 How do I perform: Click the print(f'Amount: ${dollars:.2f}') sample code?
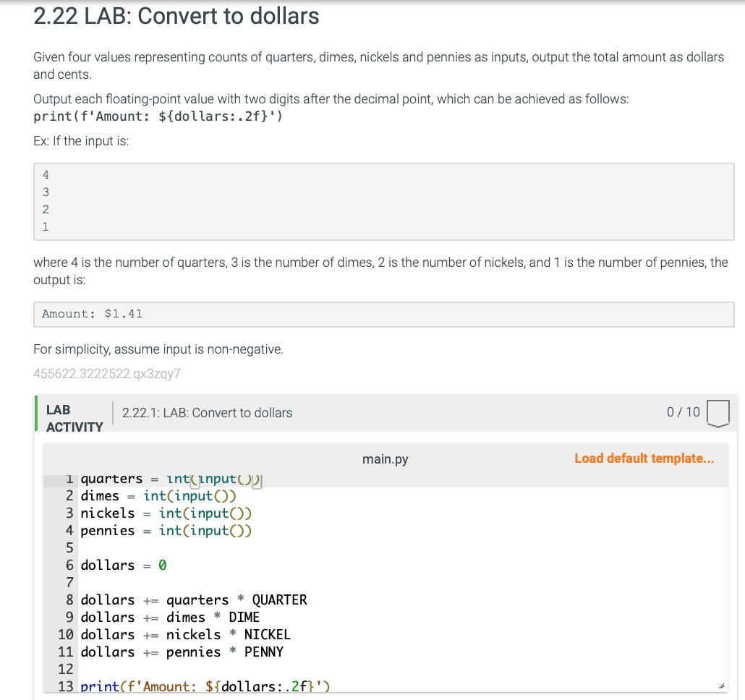click(x=158, y=116)
